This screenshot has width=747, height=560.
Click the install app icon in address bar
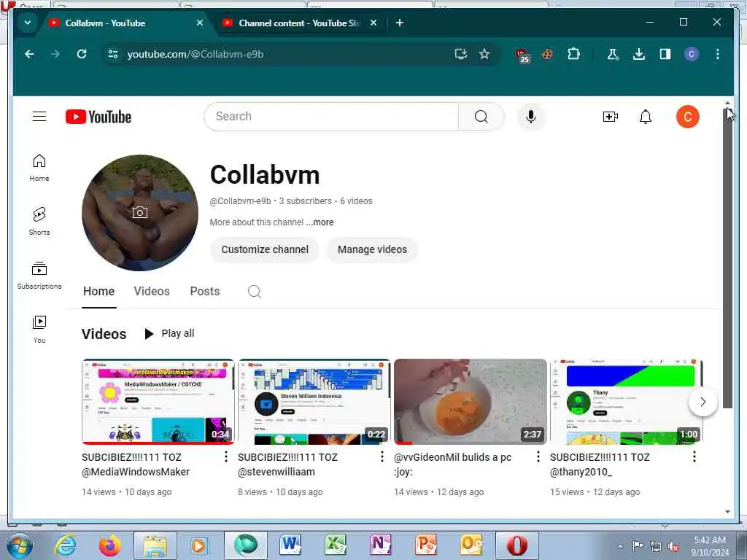461,54
